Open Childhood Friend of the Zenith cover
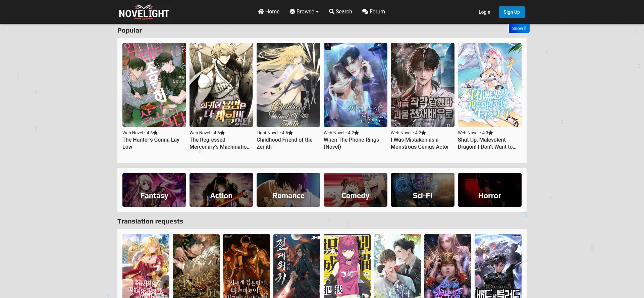644x298 pixels. (288, 85)
